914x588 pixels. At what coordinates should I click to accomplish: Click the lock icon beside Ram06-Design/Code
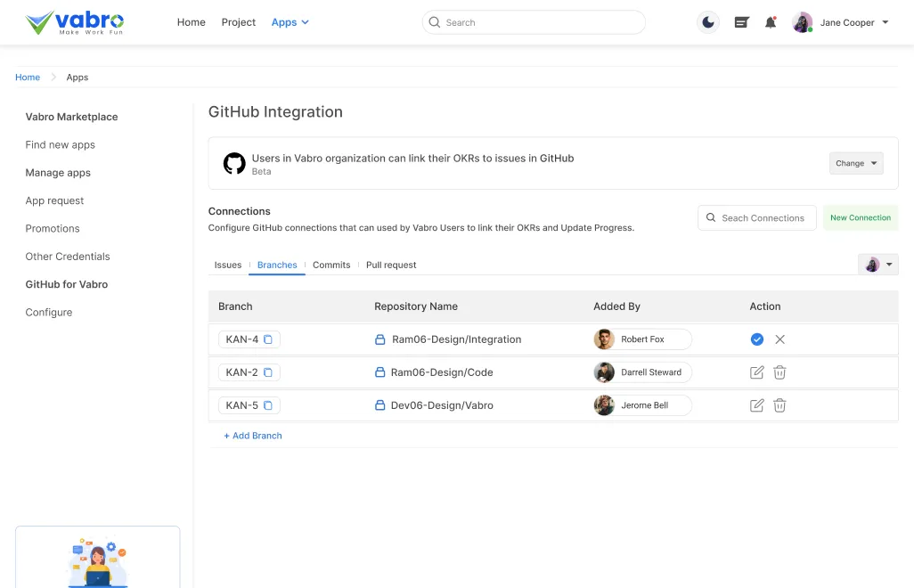[x=381, y=372]
